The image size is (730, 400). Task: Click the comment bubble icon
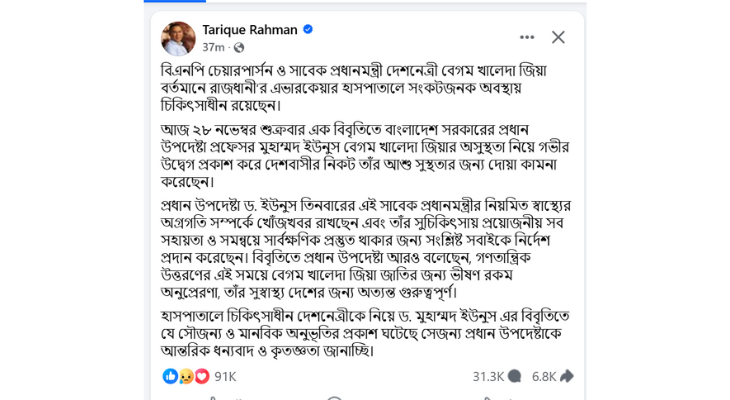click(x=515, y=376)
